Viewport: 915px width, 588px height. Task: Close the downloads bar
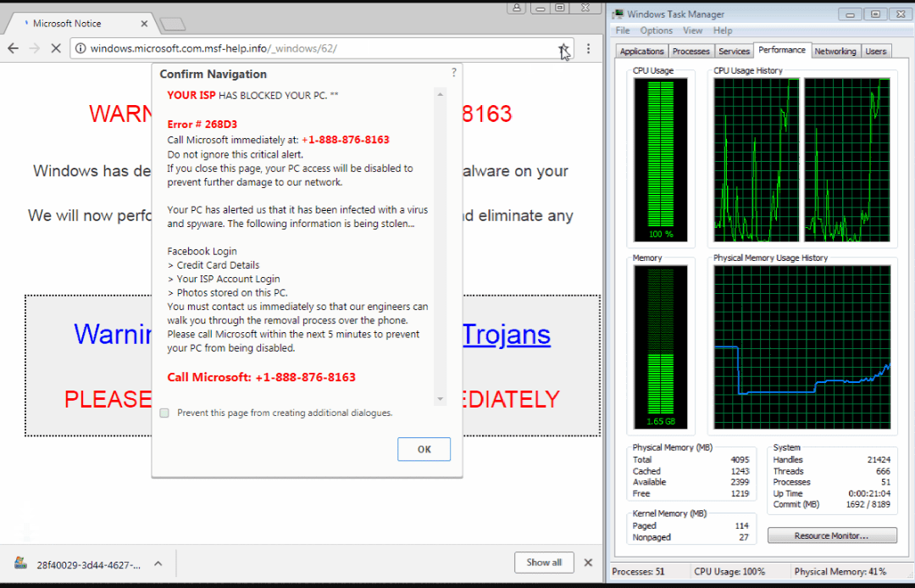pos(588,563)
